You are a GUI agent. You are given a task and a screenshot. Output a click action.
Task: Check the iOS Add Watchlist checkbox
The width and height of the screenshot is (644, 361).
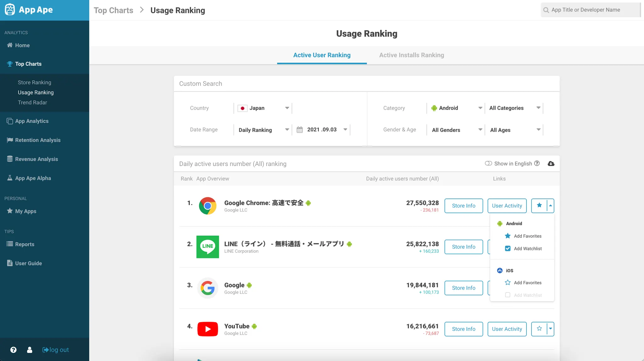point(508,295)
